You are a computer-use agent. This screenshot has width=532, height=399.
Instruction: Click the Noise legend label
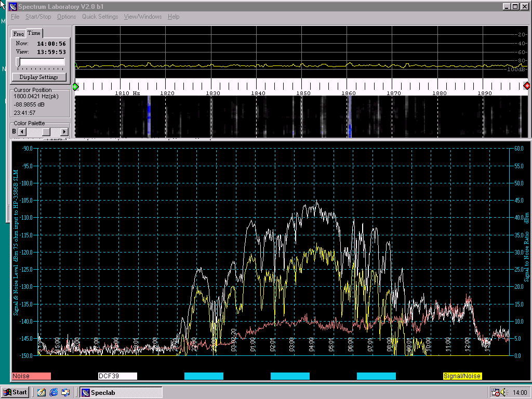tap(31, 376)
